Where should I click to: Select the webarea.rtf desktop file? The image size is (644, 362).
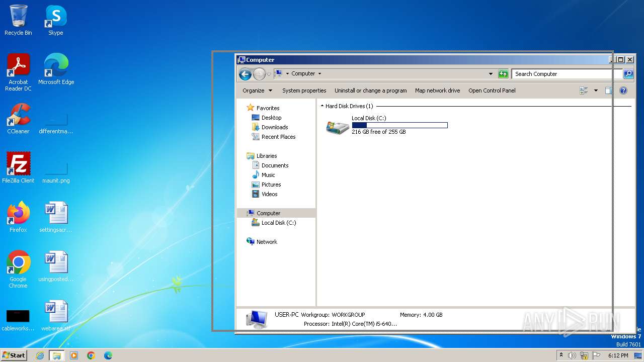(56, 316)
